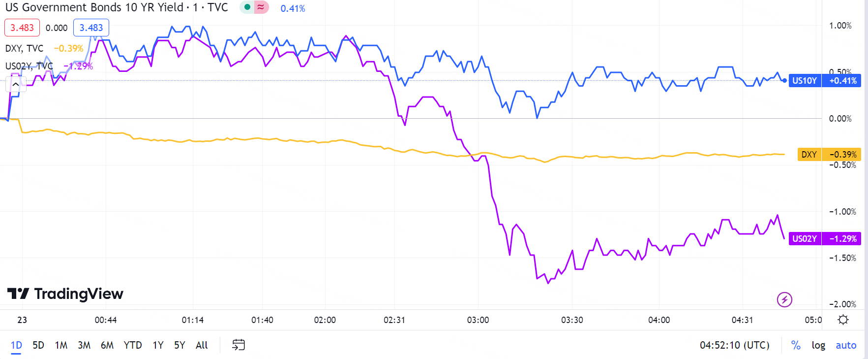
Task: Select the YTD range tab
Action: [133, 345]
